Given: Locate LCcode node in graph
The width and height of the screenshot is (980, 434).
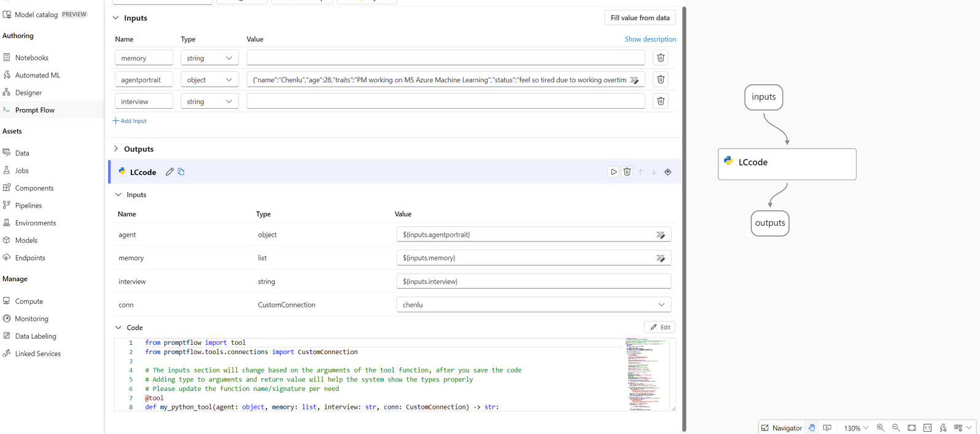Looking at the screenshot, I should click(x=667, y=172).
